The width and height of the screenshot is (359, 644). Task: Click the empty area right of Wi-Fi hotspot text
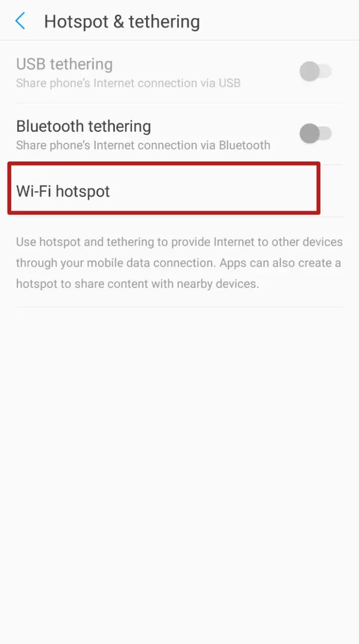214,191
